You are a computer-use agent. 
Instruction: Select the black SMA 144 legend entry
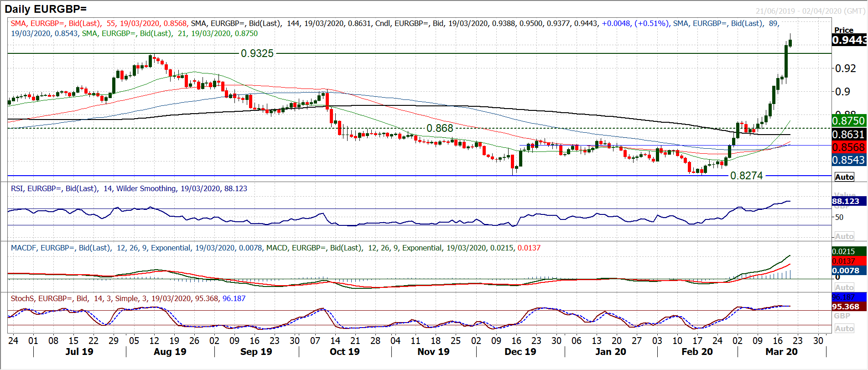pyautogui.click(x=280, y=23)
